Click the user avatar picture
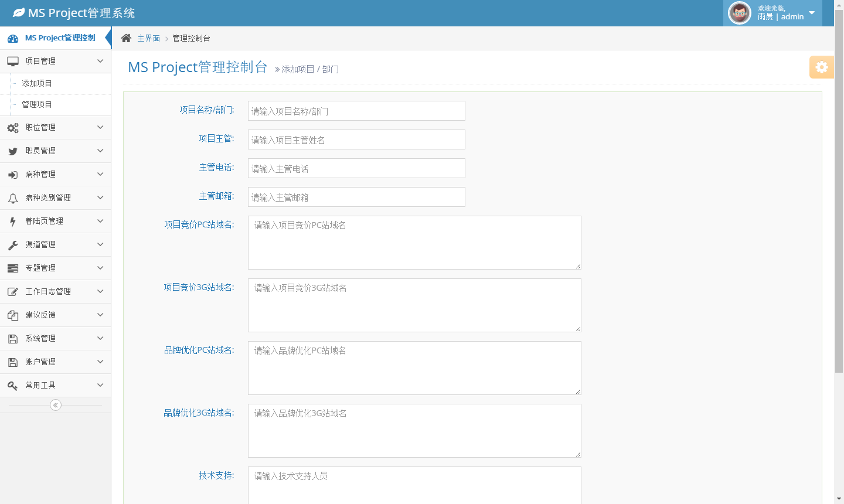 coord(739,13)
